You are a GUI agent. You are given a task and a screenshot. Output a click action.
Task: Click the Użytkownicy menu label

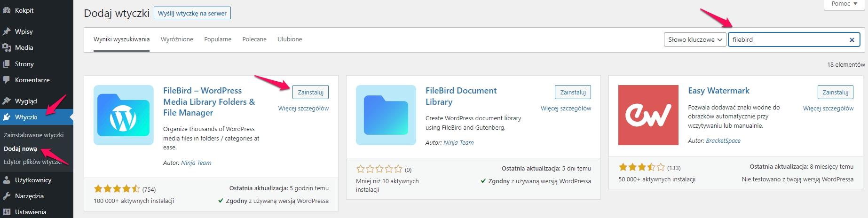(x=33, y=180)
